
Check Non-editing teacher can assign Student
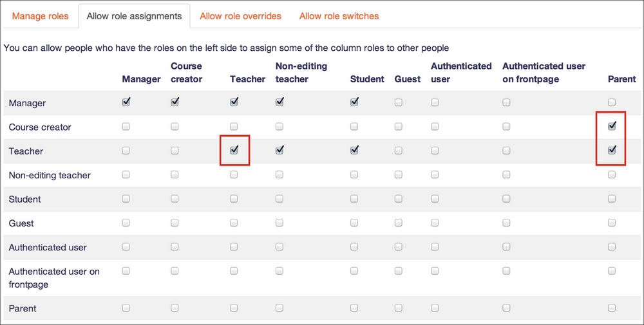[x=354, y=175]
